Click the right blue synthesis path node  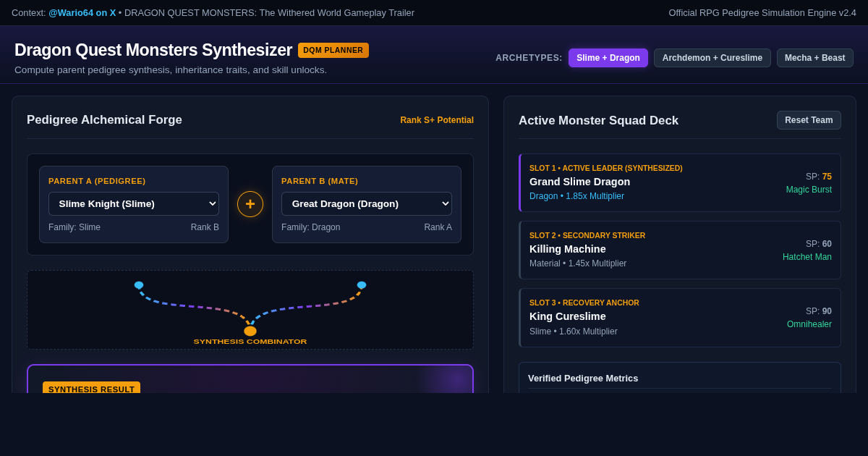(362, 285)
